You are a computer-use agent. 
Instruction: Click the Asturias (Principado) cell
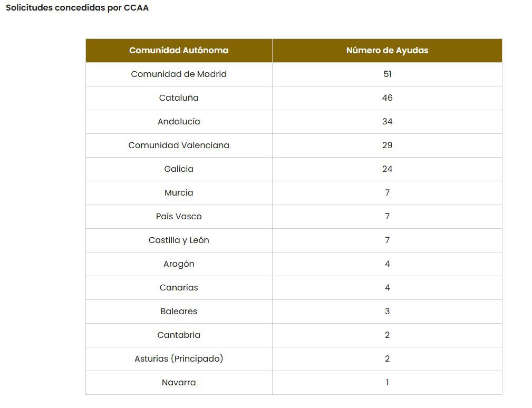point(179,359)
